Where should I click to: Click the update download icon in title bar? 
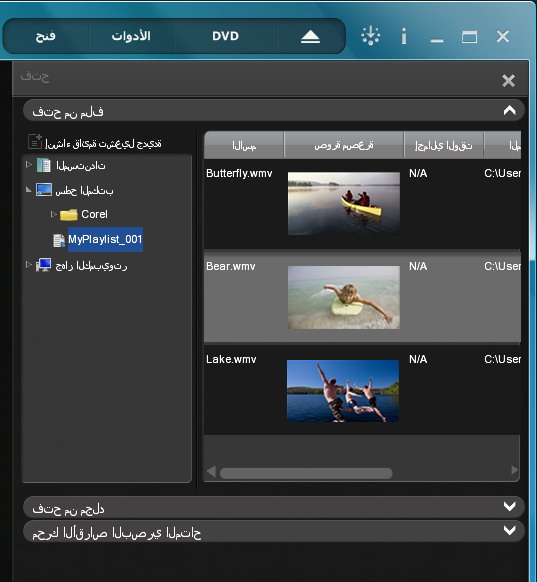370,36
